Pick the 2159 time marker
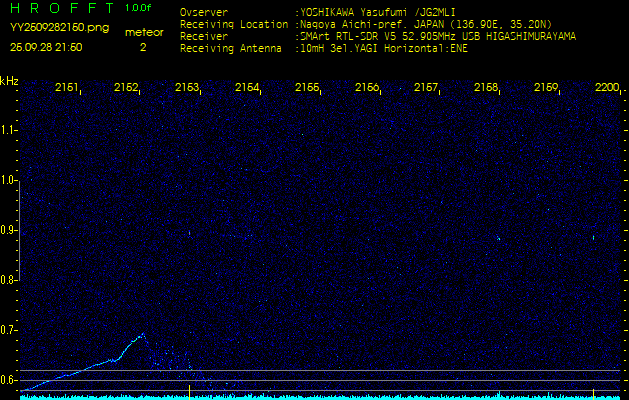The width and height of the screenshot is (629, 400). pyautogui.click(x=546, y=88)
